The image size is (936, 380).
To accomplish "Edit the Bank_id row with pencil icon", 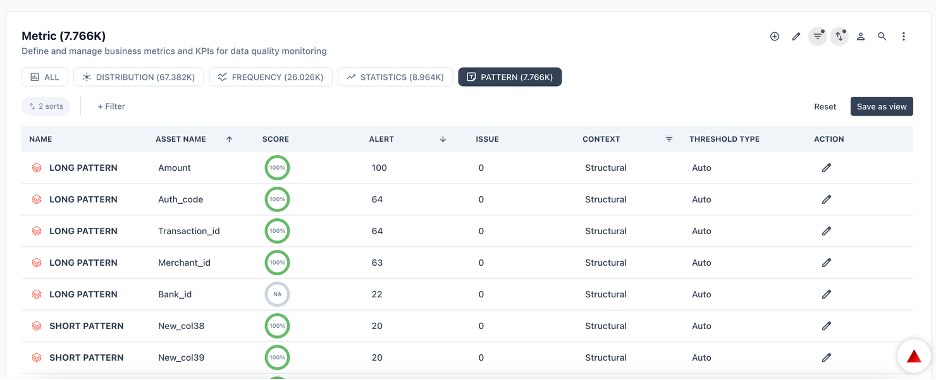I will [x=826, y=294].
